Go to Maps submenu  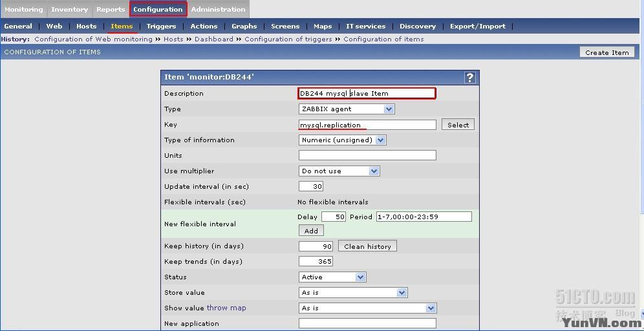click(323, 27)
